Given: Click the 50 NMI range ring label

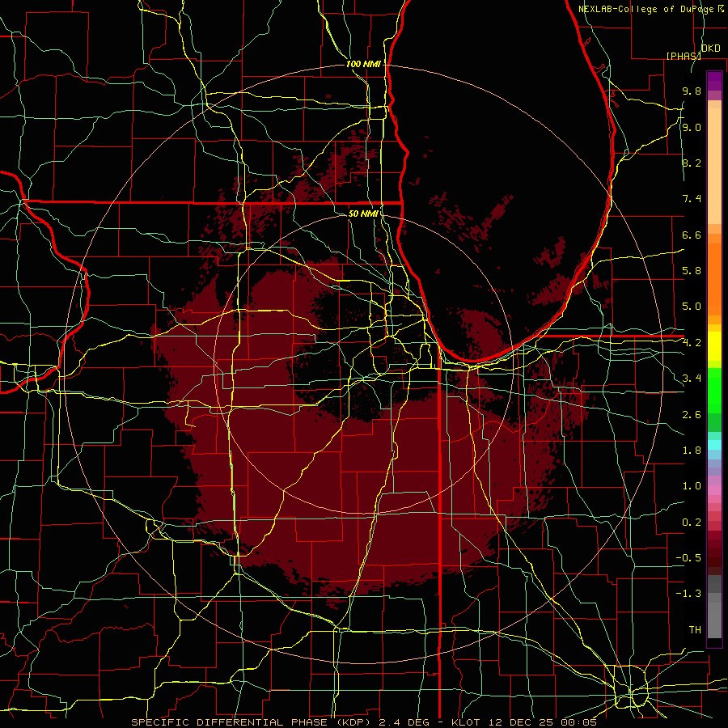Looking at the screenshot, I should point(363,214).
